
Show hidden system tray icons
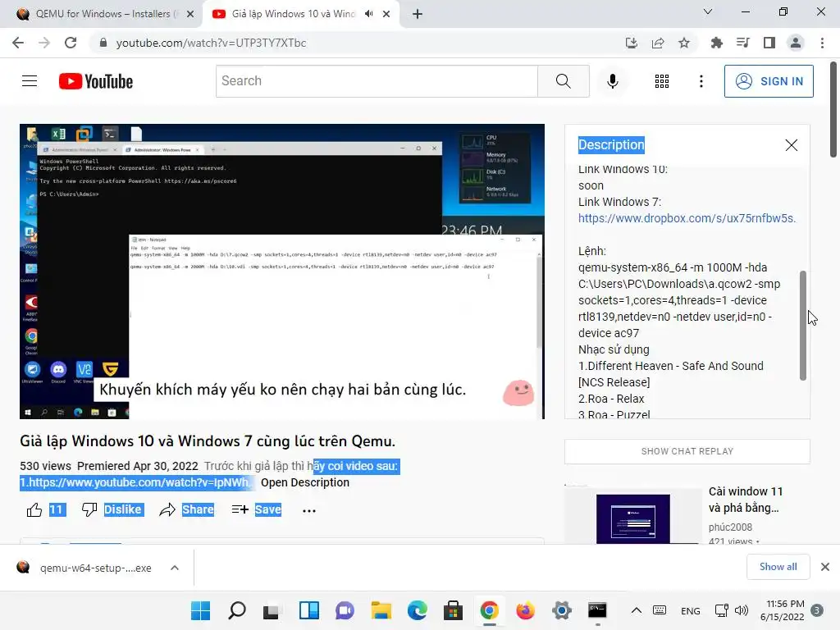pos(636,610)
